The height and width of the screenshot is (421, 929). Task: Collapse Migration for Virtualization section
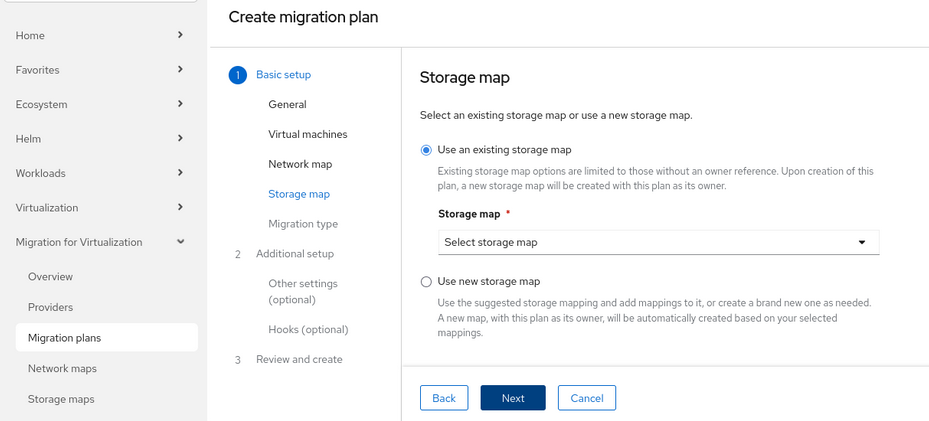pyautogui.click(x=180, y=242)
